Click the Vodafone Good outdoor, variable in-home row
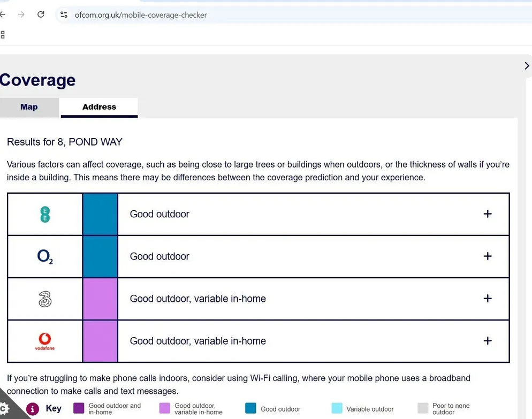The image size is (532, 419). point(259,341)
